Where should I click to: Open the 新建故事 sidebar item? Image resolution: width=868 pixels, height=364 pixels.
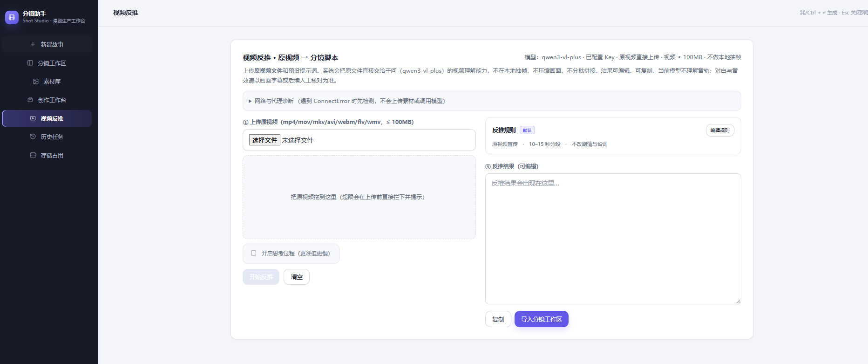[47, 44]
